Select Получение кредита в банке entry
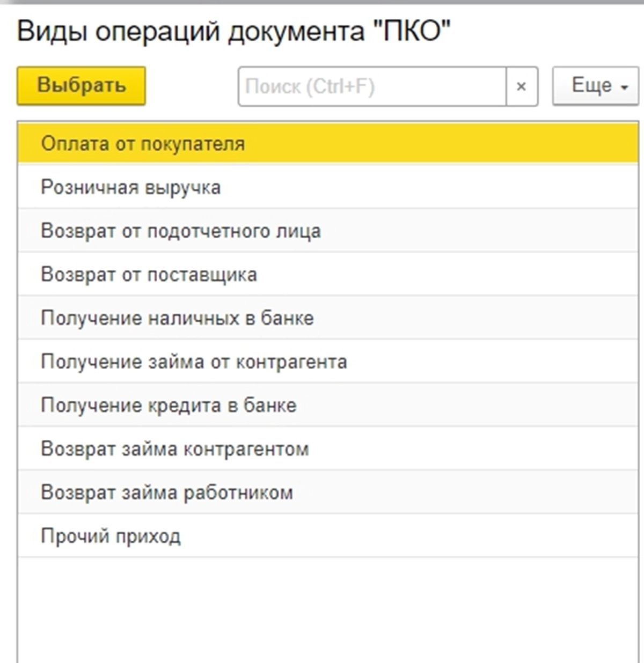 point(169,405)
